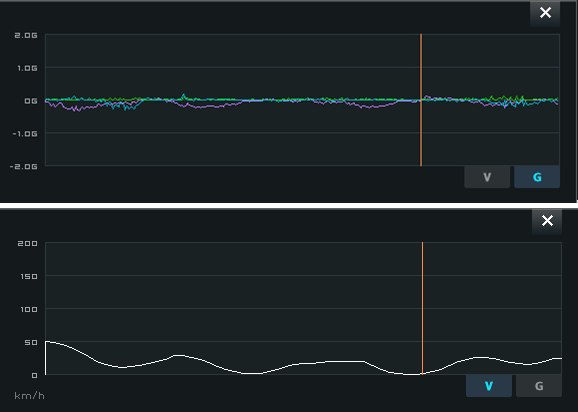Click orange playhead line in speed graph
The width and height of the screenshot is (578, 412).
pos(422,308)
